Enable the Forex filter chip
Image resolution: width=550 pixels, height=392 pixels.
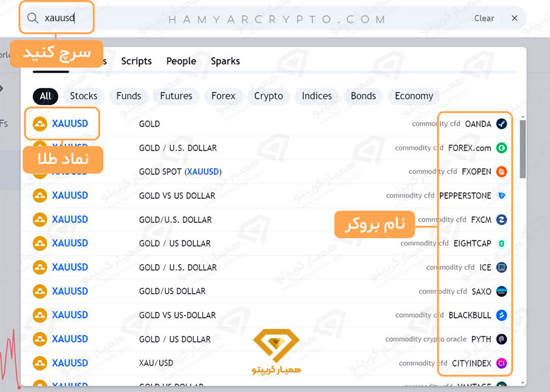click(x=223, y=96)
